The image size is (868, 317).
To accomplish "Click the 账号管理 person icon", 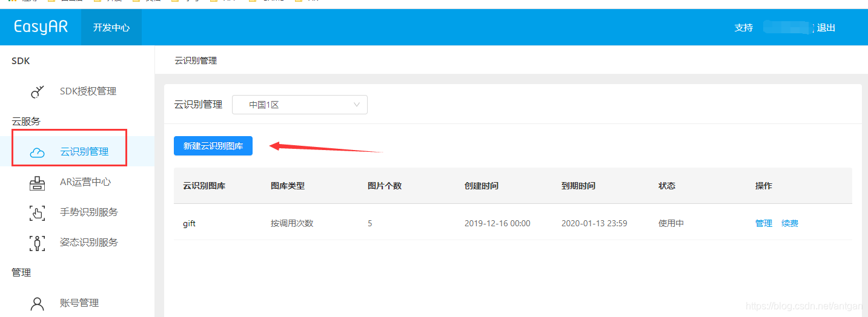I will tap(38, 303).
